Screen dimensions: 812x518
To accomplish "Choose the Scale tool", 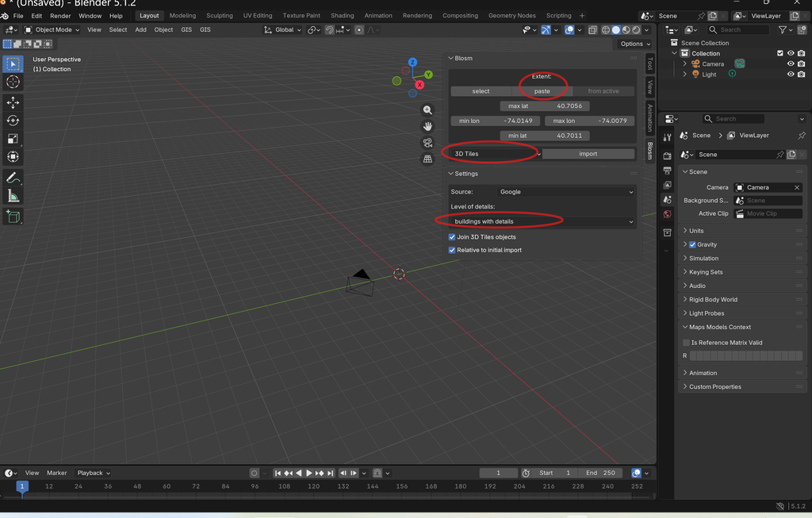I will coord(13,139).
